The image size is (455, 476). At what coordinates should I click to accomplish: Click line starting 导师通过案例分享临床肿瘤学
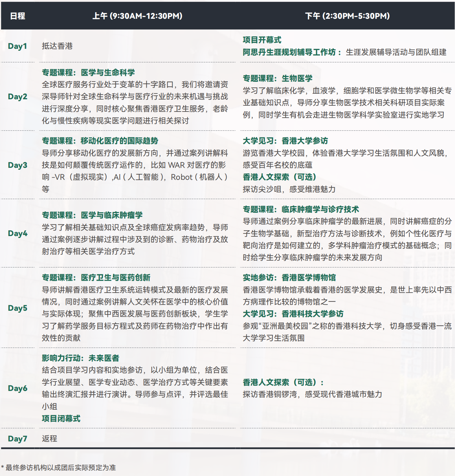(x=347, y=221)
